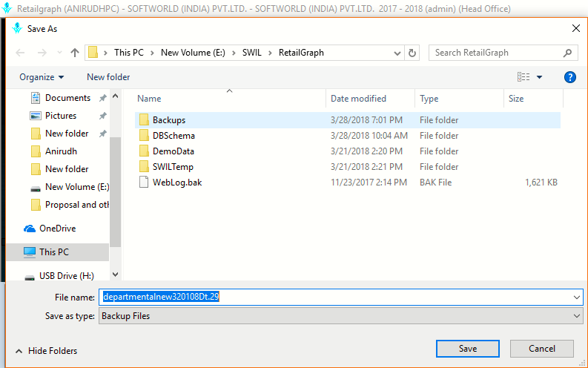Select New Volume (E:) in address path
Screen dimensions: 588x368
click(x=193, y=53)
